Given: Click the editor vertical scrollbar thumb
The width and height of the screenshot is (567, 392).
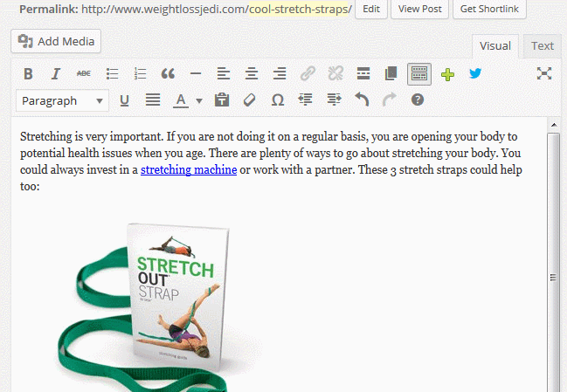Looking at the screenshot, I should [553, 262].
